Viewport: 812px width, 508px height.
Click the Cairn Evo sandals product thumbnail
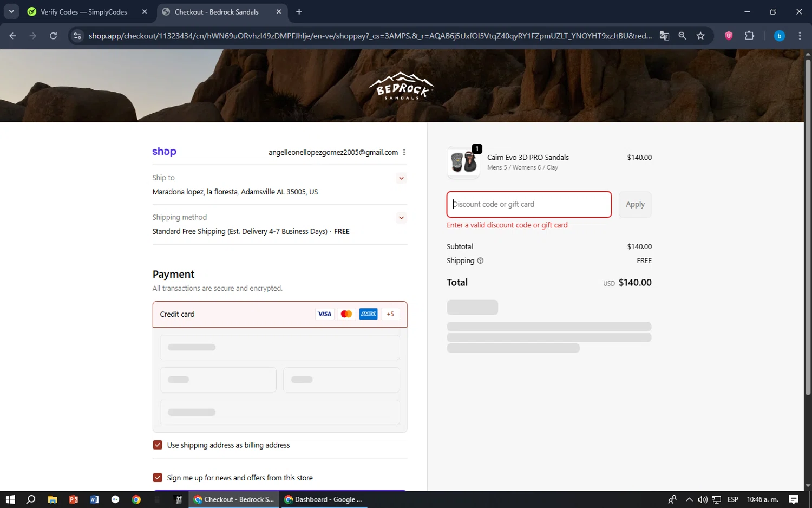click(463, 162)
